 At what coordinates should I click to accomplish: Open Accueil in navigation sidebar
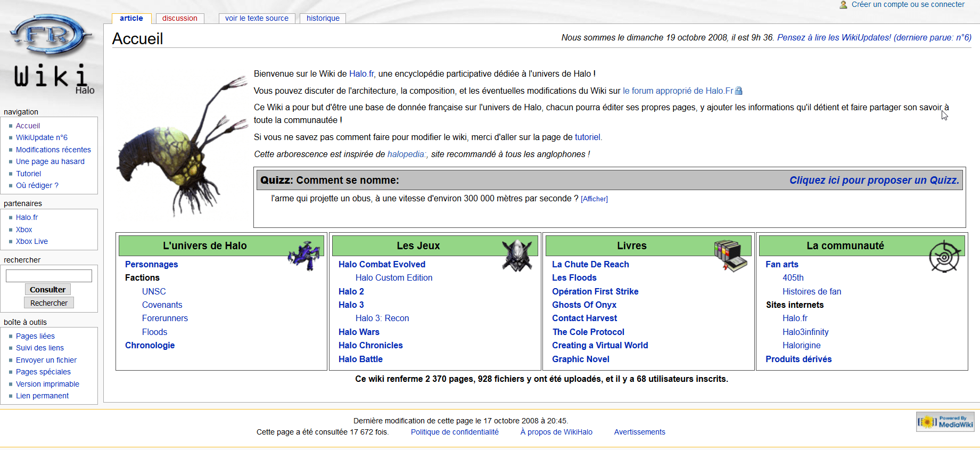[x=28, y=126]
